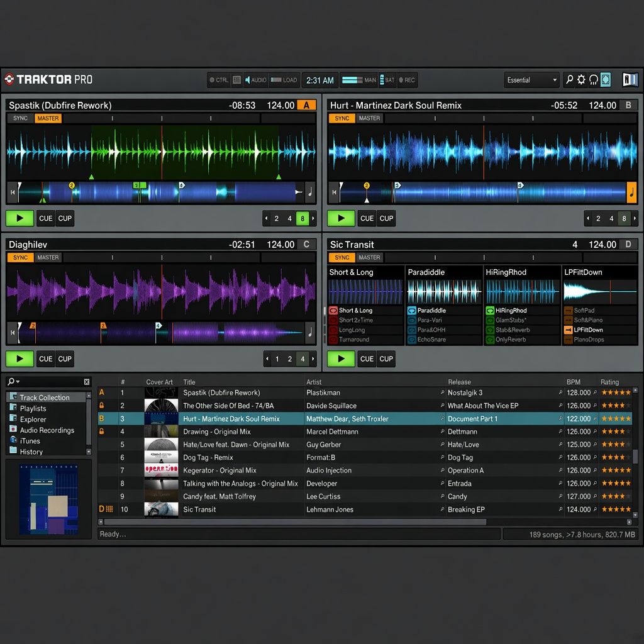Viewport: 644px width, 644px height.
Task: Click the cover art preview thumbnail
Action: [48, 499]
